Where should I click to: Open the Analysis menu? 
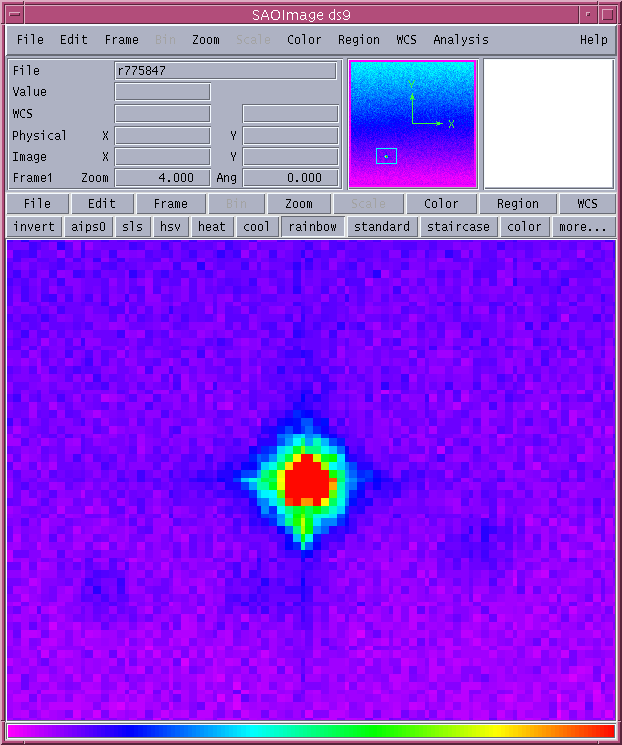460,40
